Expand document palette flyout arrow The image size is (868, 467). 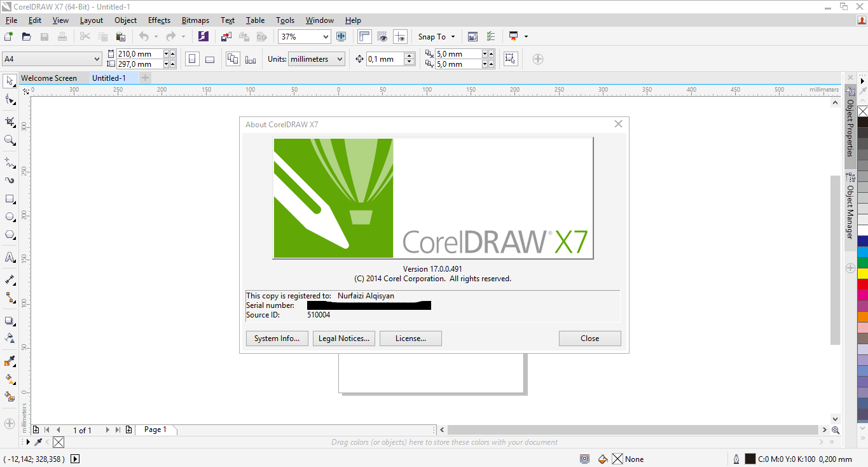coord(27,442)
